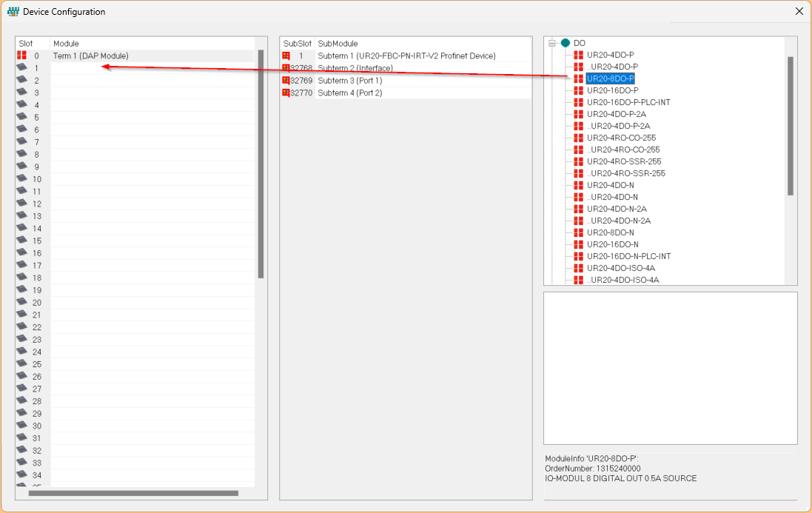Image resolution: width=812 pixels, height=513 pixels.
Task: Select UR20-16DO-P-PLC-INT module entry
Action: [628, 102]
